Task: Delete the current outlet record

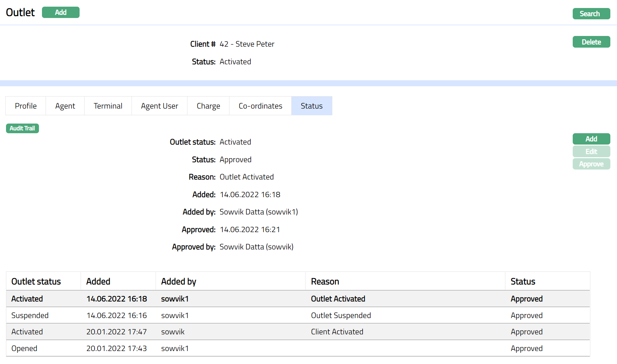Action: 591,42
